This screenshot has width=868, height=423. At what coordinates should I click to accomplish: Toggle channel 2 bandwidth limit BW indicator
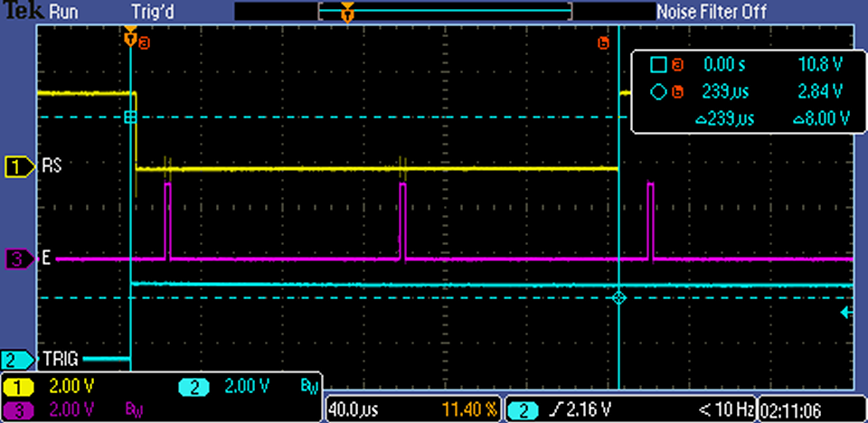pyautogui.click(x=307, y=387)
